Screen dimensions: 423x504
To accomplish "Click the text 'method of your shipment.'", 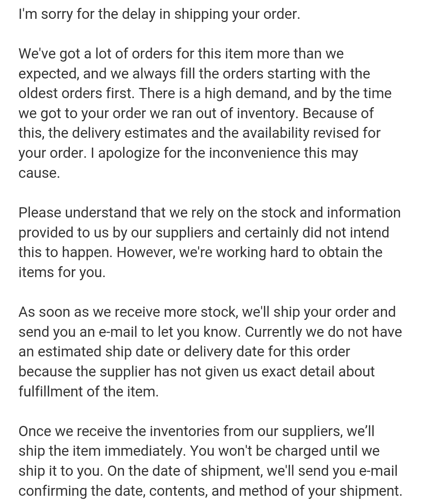I will coord(321,491).
